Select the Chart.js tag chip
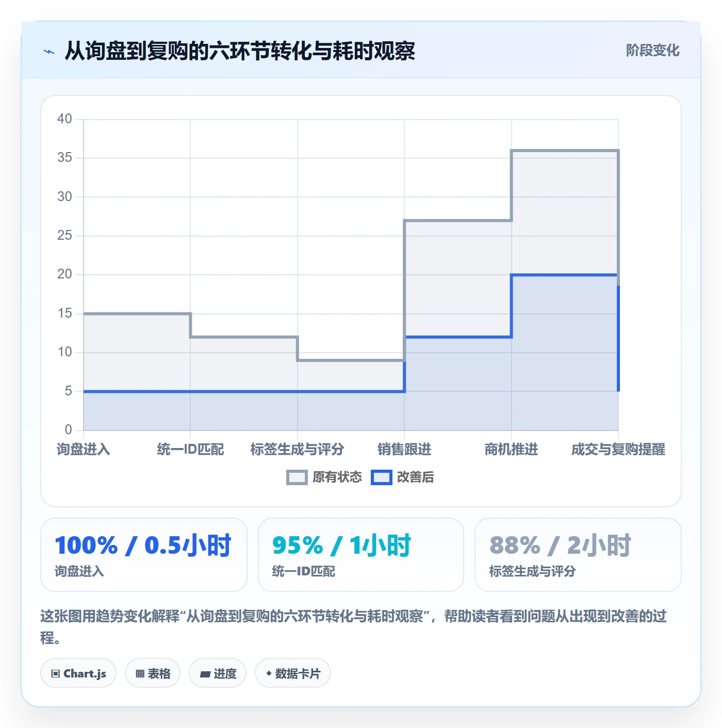 [x=78, y=673]
